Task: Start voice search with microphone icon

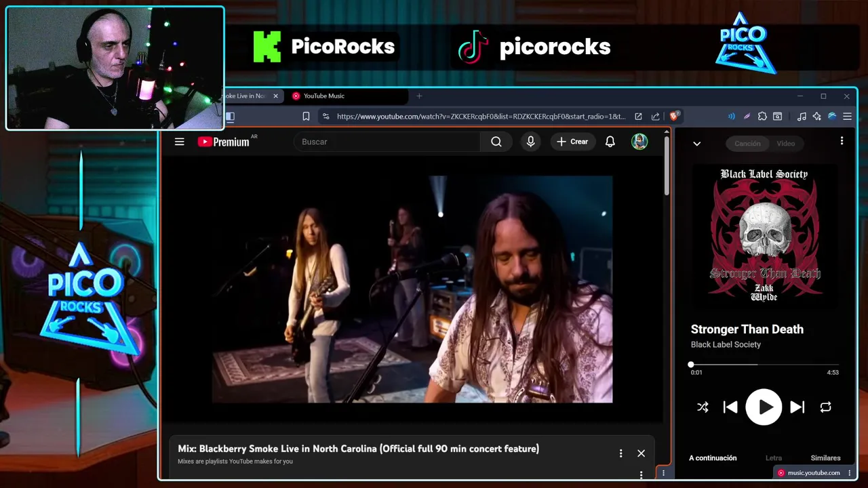Action: pos(531,142)
